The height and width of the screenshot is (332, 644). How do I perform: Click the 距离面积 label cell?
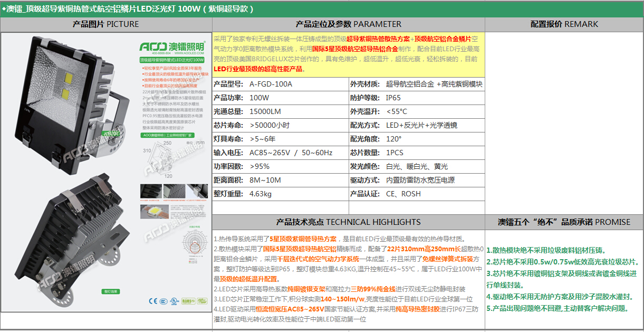[228, 181]
